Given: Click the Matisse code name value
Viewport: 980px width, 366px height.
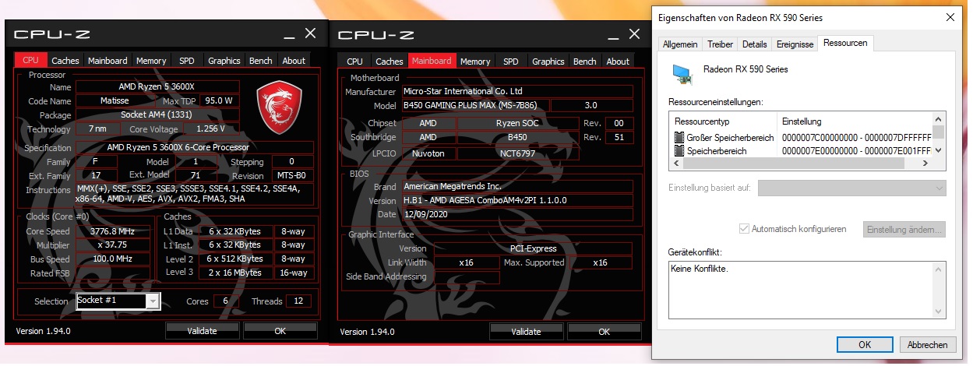Looking at the screenshot, I should point(115,100).
